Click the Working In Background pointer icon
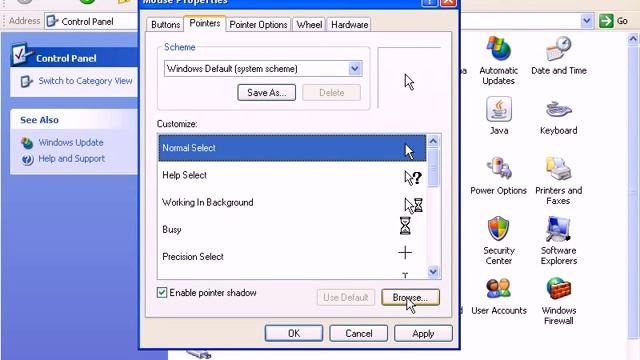 coord(413,205)
